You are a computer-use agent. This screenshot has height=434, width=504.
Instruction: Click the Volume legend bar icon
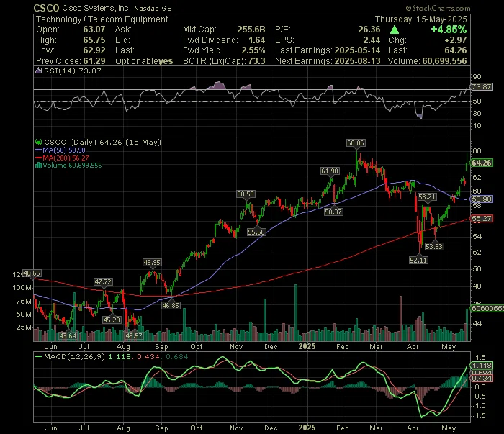coord(38,166)
